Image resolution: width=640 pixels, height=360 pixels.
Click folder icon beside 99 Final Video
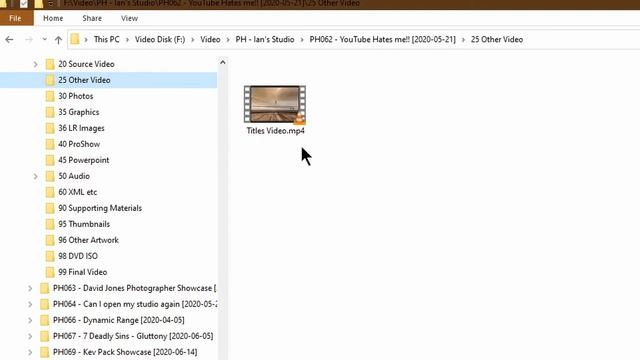[50, 272]
